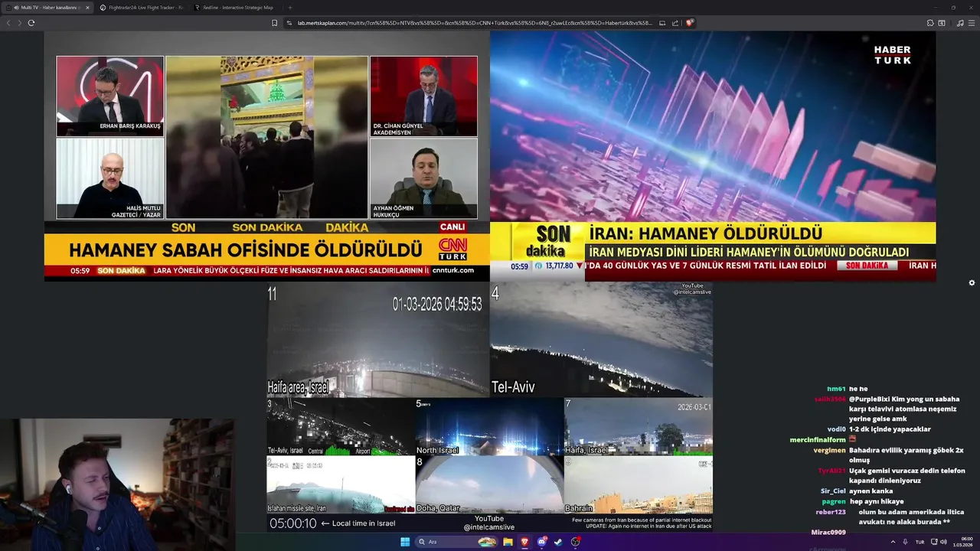Open File Explorer from the taskbar

coord(508,542)
